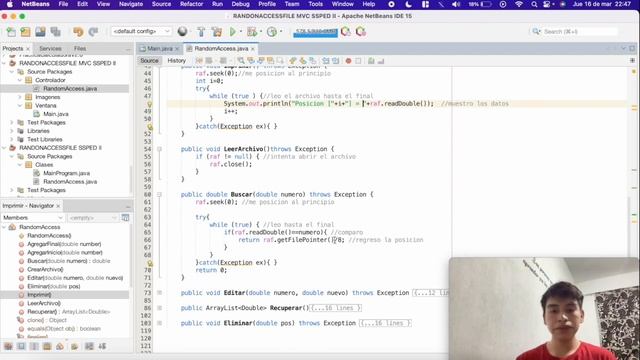The image size is (640, 360).
Task: Click the Debug Project toolbar icon
Action: (x=252, y=31)
